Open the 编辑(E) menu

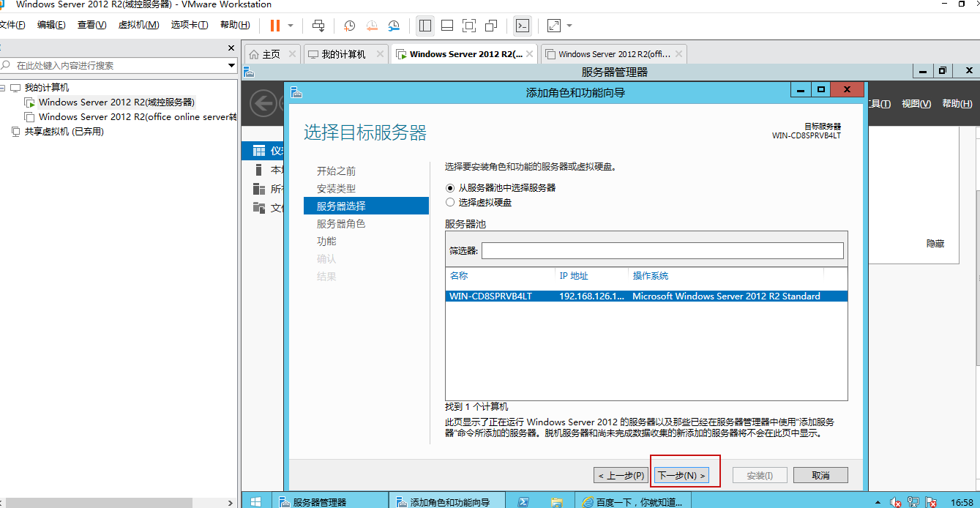(51, 25)
